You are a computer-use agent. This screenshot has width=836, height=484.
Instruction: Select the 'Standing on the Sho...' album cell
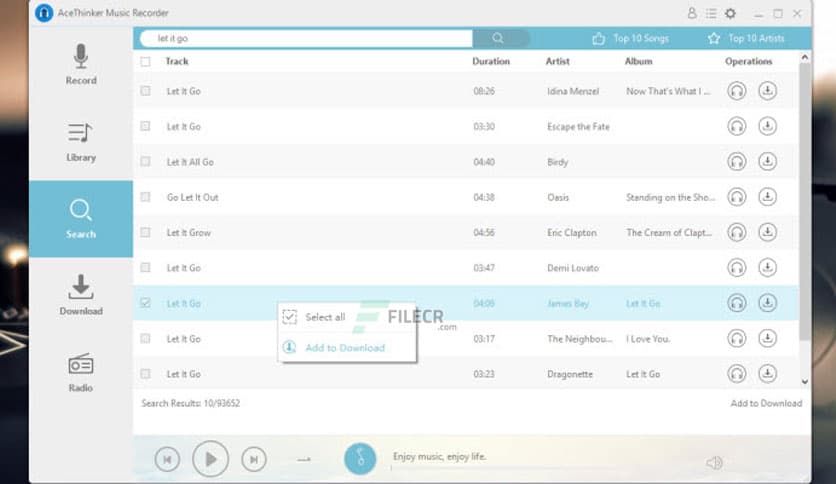[670, 197]
